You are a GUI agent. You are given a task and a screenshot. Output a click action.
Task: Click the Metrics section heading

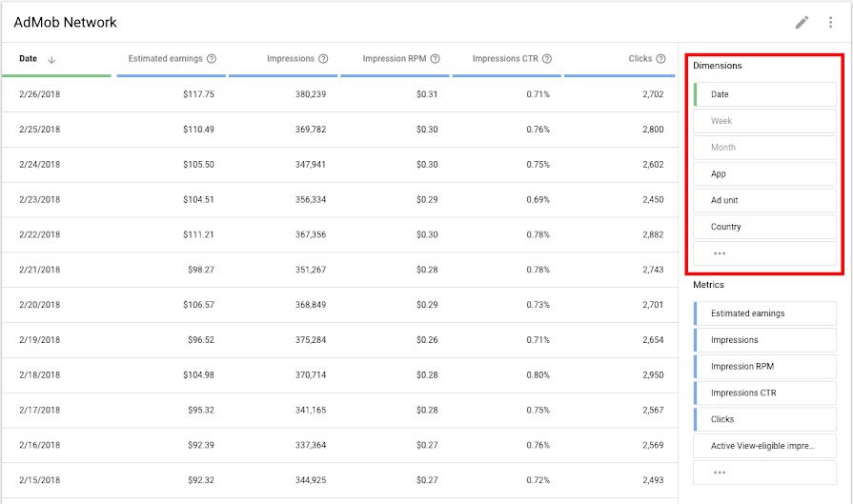tap(708, 284)
